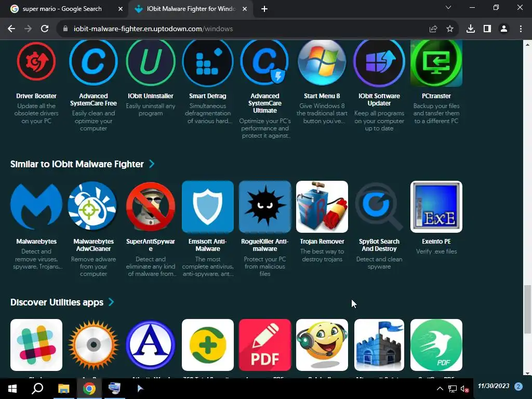Open the Start Menu 8 icon
The image size is (532, 399).
pos(322,61)
